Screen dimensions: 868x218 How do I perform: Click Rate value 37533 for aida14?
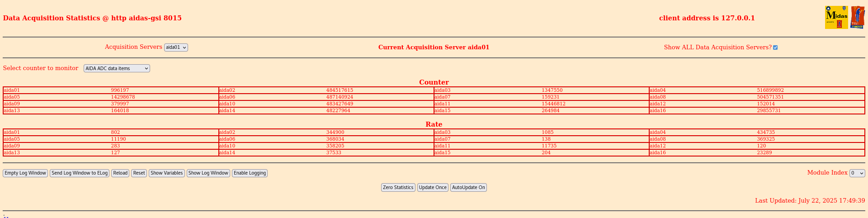point(334,153)
